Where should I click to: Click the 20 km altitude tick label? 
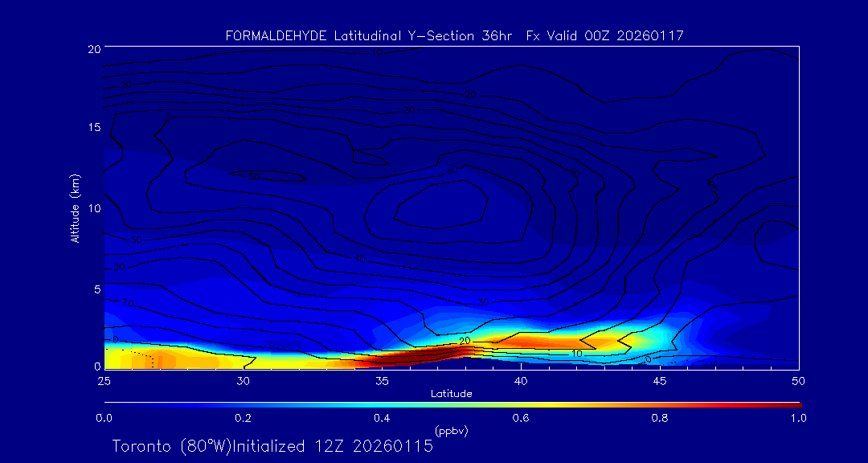click(x=93, y=49)
